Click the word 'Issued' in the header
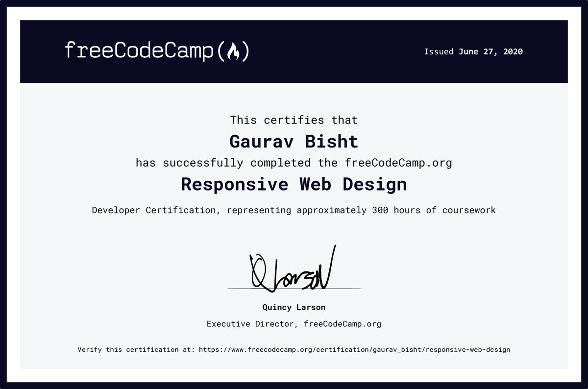 (x=439, y=51)
